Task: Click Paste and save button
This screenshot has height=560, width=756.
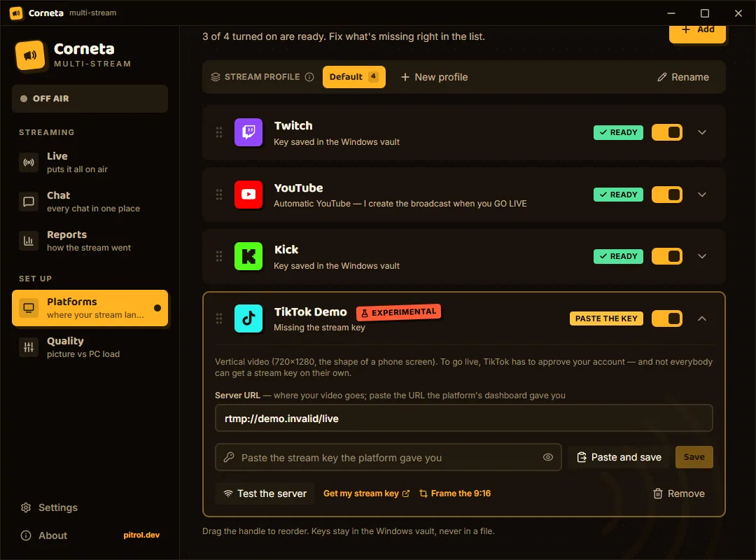Action: tap(619, 457)
